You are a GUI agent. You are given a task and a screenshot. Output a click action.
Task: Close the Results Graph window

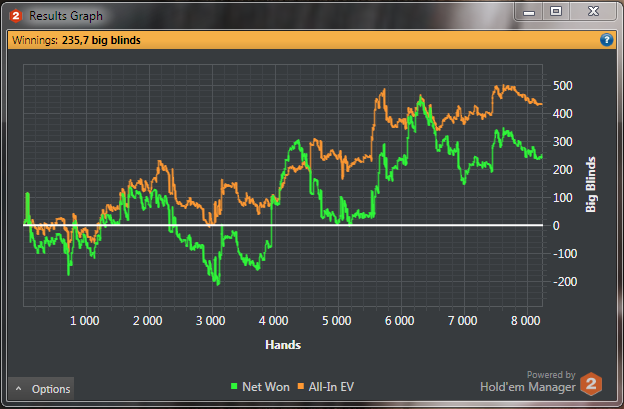click(593, 12)
